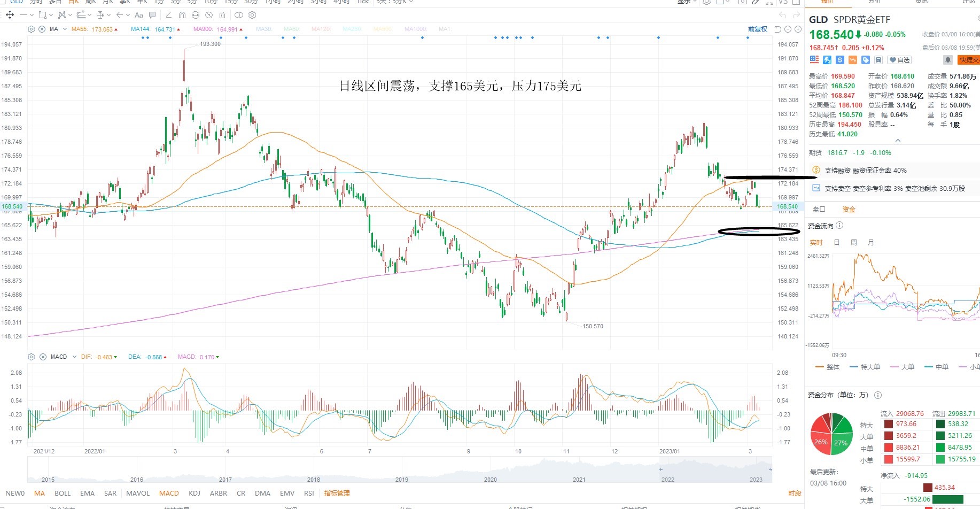Select the Aa text annotation tool
This screenshot has width=980, height=509.
click(x=139, y=15)
